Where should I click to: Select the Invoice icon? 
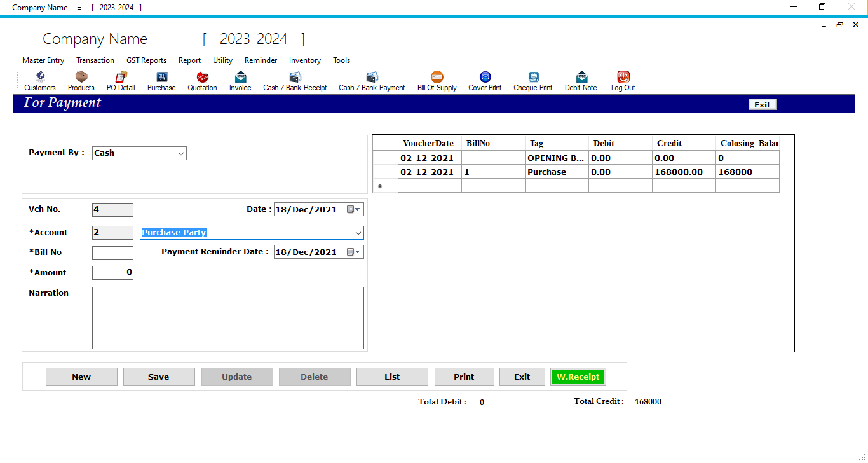click(240, 81)
